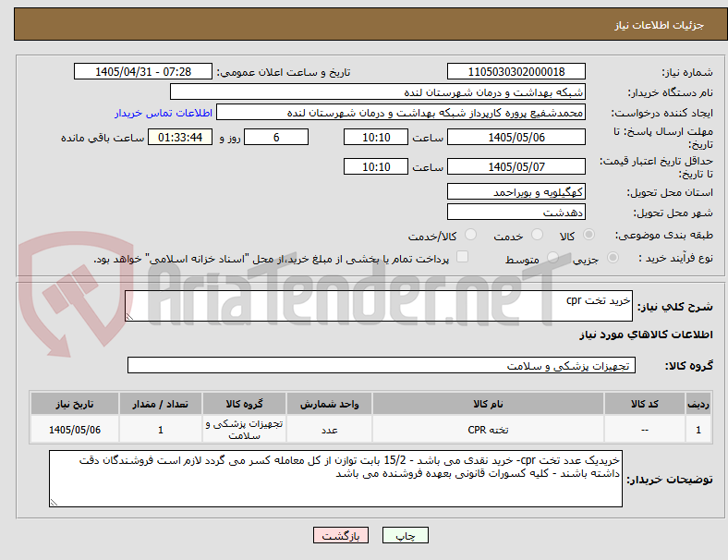Screen dimensions: 728x560
Task: Click the تاریخ نیاز column header
Action: click(75, 404)
